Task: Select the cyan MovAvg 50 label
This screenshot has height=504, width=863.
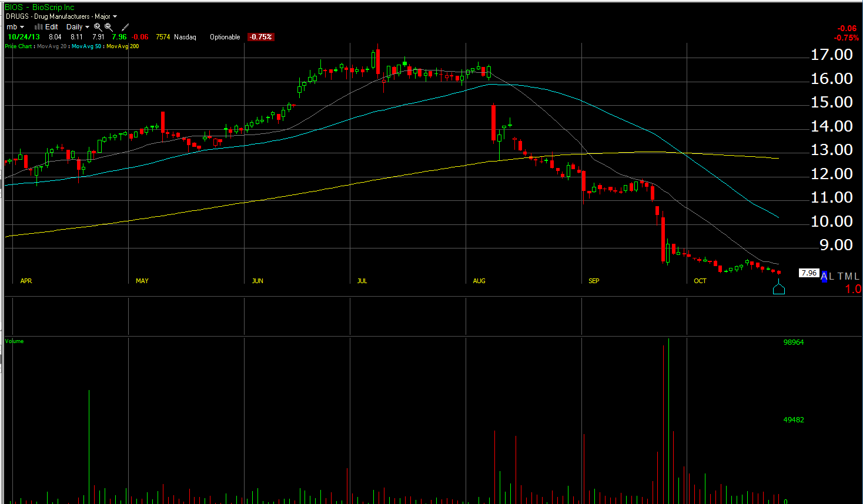Action: pos(86,46)
